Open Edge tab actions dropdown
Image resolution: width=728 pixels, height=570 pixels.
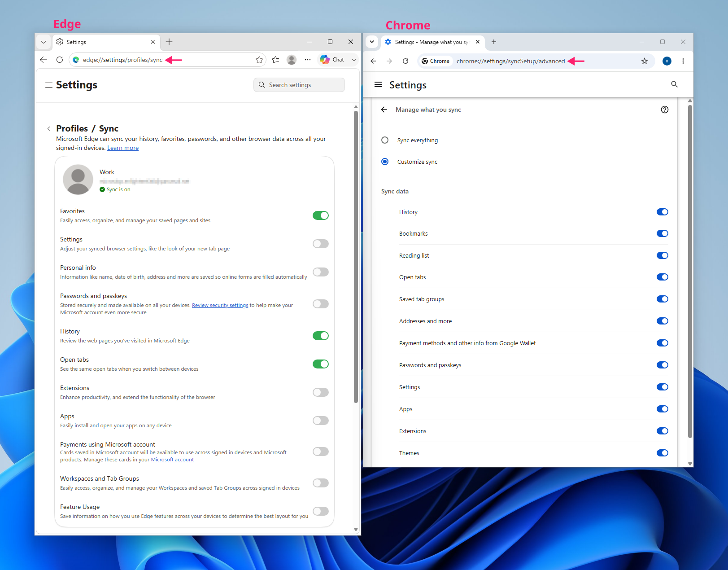[43, 42]
